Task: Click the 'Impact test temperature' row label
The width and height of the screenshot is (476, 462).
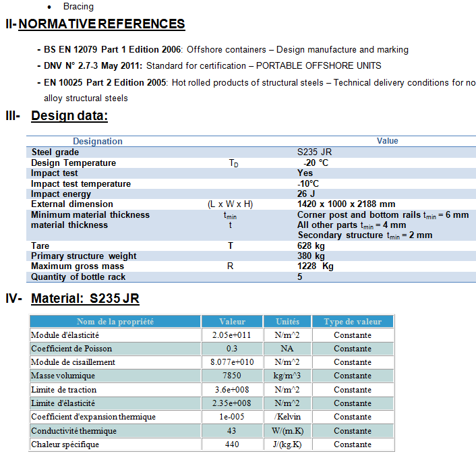Action: pos(81,183)
